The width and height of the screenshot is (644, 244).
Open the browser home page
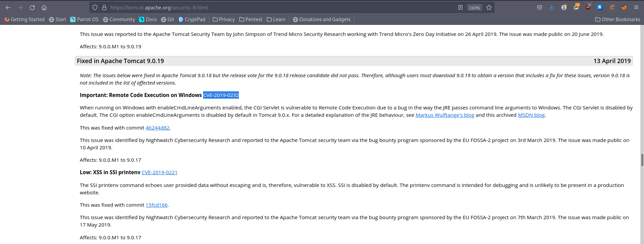(x=44, y=7)
